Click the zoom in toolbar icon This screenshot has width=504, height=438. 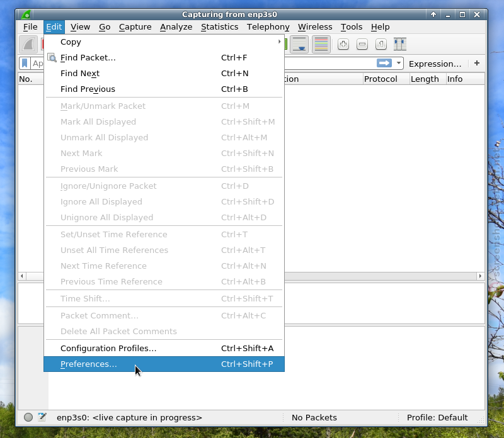(x=343, y=44)
